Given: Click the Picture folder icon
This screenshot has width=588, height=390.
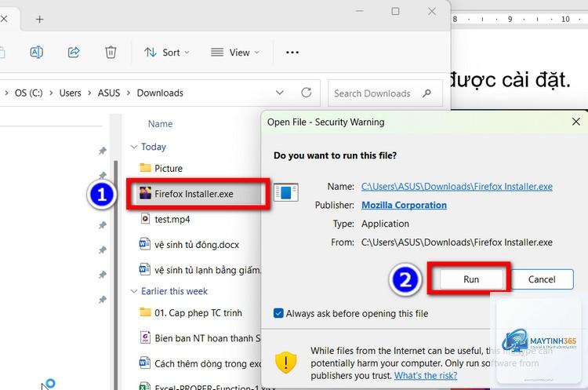Looking at the screenshot, I should point(145,167).
